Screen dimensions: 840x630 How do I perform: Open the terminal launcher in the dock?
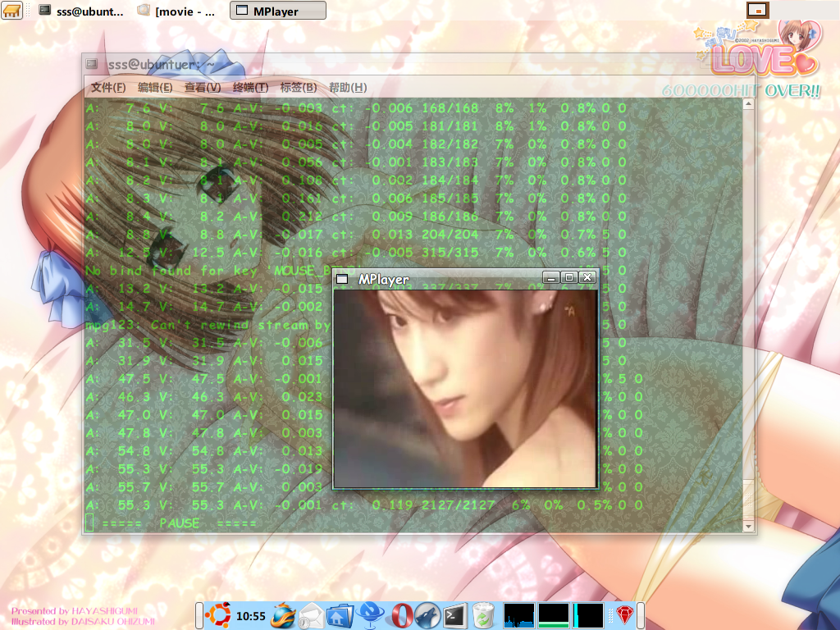454,615
